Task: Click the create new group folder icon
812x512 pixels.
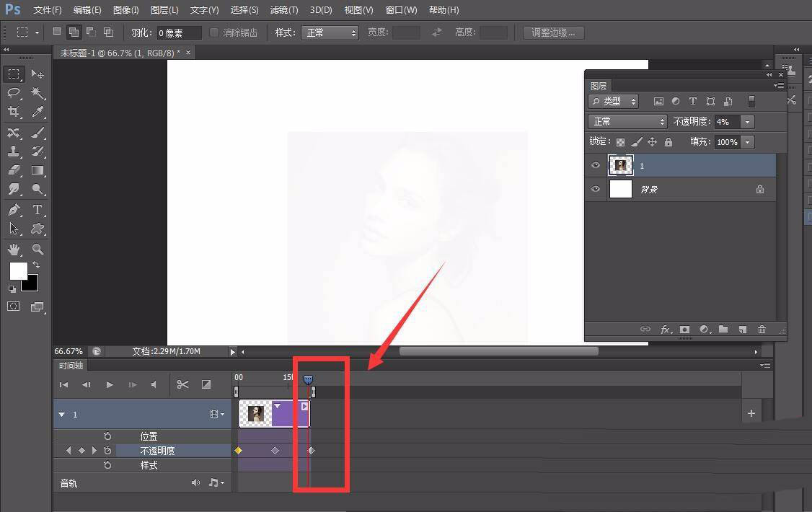Action: click(723, 330)
